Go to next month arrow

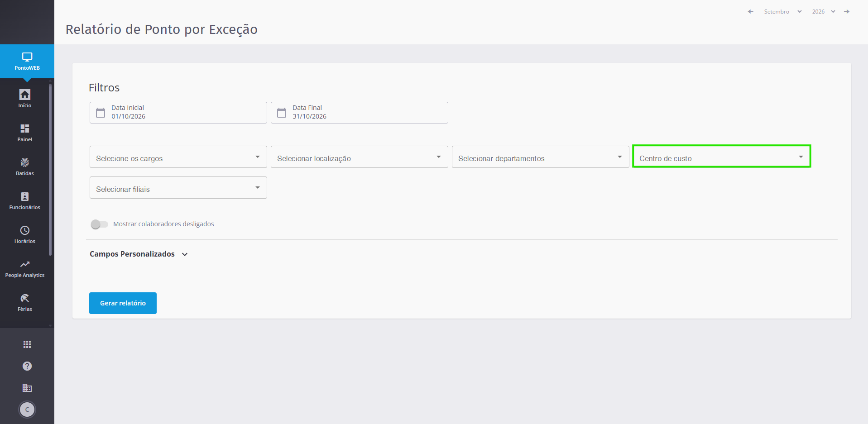[846, 12]
